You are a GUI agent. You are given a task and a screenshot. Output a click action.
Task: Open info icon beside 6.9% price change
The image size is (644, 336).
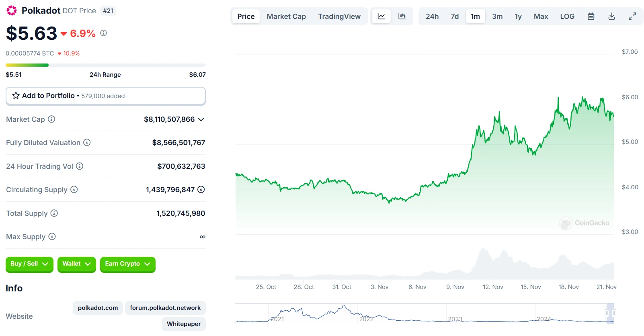pos(103,33)
